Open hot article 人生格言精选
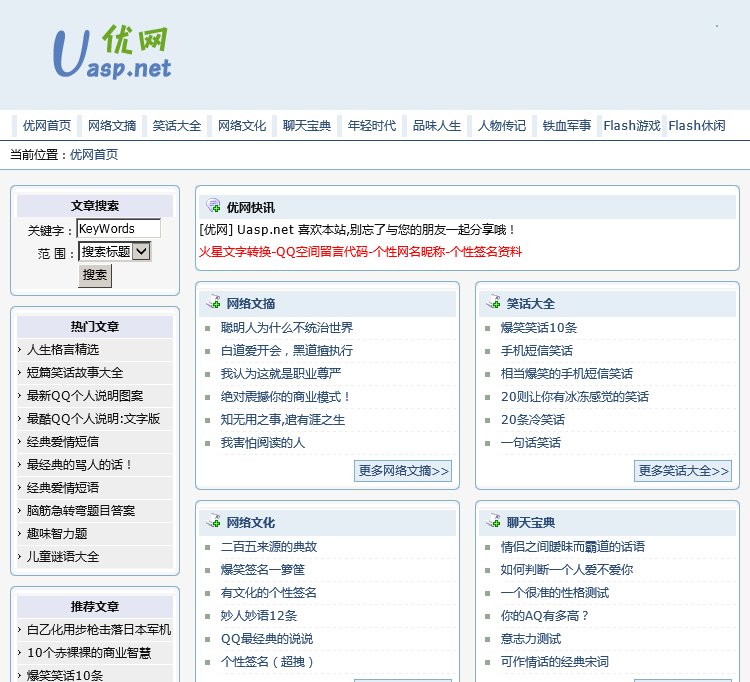The width and height of the screenshot is (750, 682). pyautogui.click(x=63, y=350)
